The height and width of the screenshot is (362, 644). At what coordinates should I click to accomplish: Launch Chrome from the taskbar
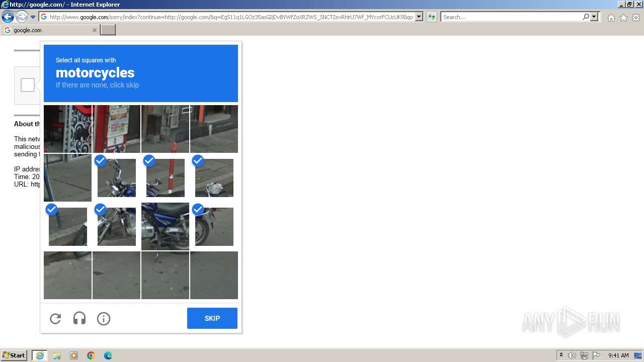(91, 355)
